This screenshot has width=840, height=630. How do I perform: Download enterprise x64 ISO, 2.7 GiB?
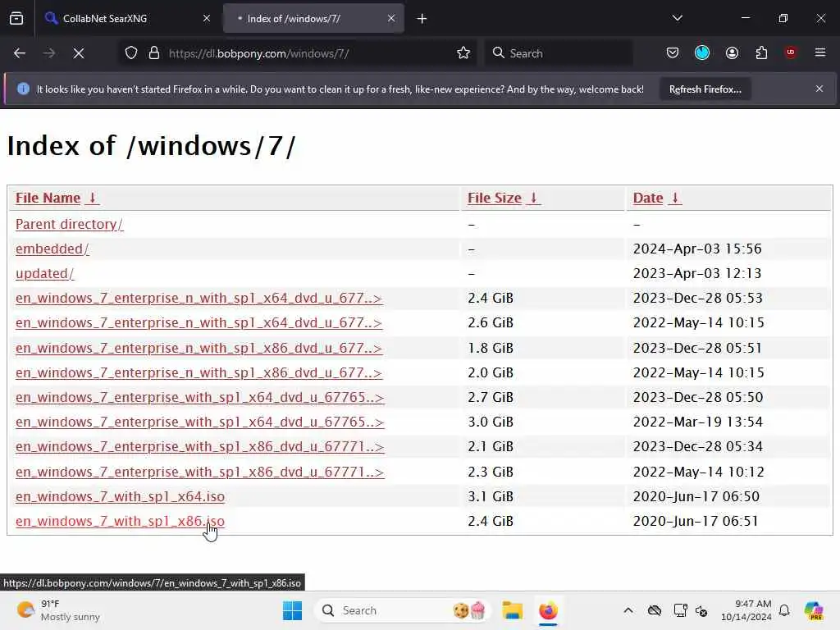pos(200,398)
